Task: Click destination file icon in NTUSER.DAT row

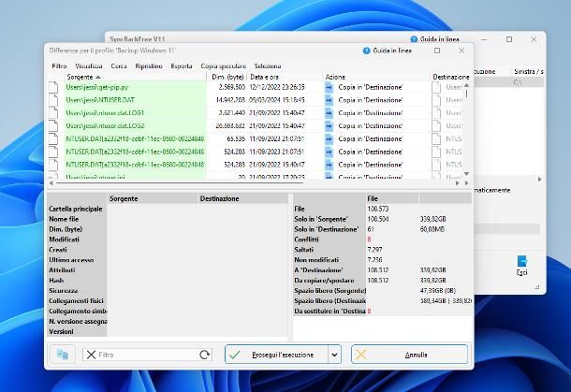Action: point(436,100)
